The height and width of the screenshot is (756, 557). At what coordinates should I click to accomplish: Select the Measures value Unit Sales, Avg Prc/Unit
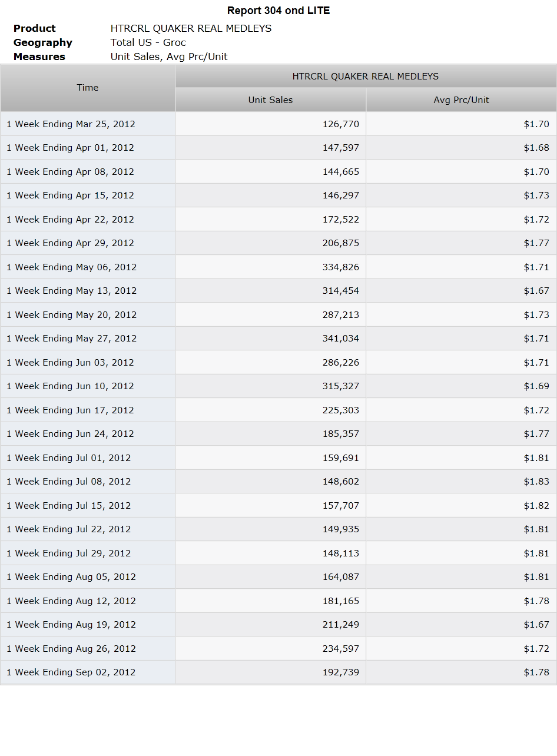(169, 57)
